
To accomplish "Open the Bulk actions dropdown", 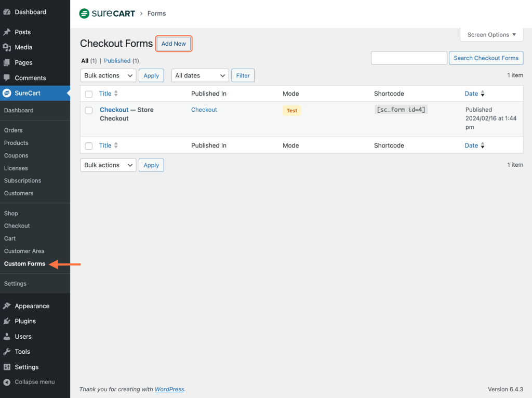I will pyautogui.click(x=108, y=75).
